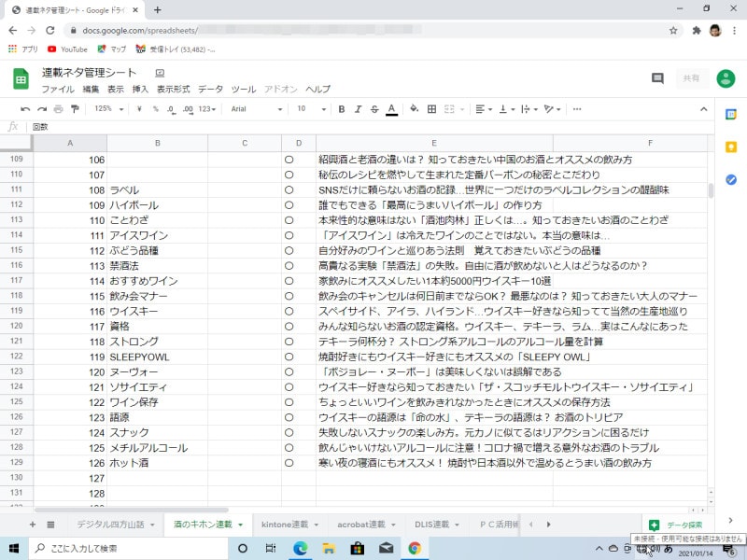Switch to the kintone連載 sheet tab
Screen dimensions: 747x560
coord(289,525)
